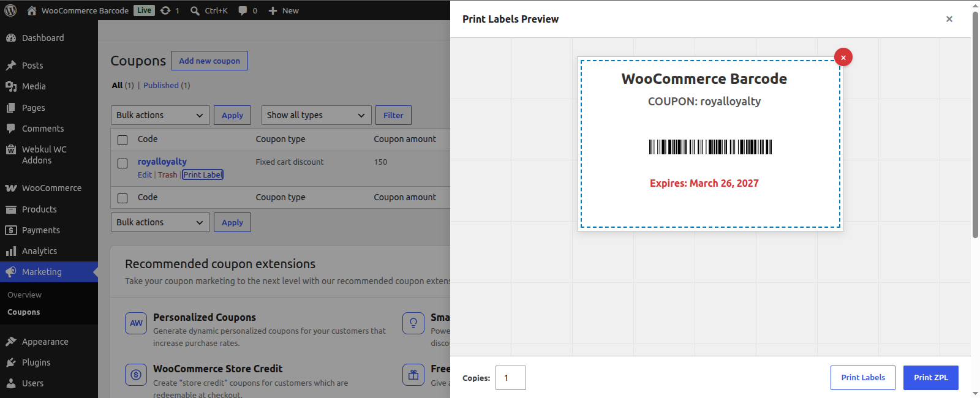Open the home icon for WooCommerce Barcode site
Screen dimensions: 980x398
(32, 10)
